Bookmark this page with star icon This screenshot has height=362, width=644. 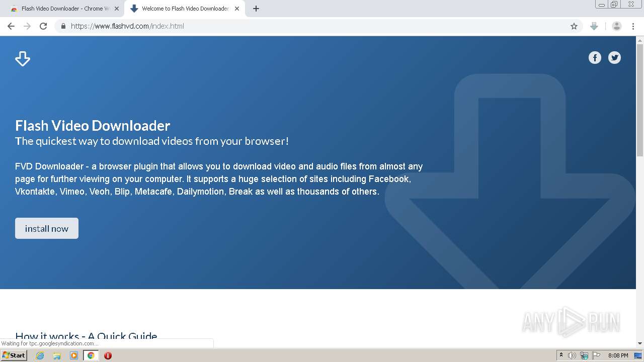coord(574,26)
